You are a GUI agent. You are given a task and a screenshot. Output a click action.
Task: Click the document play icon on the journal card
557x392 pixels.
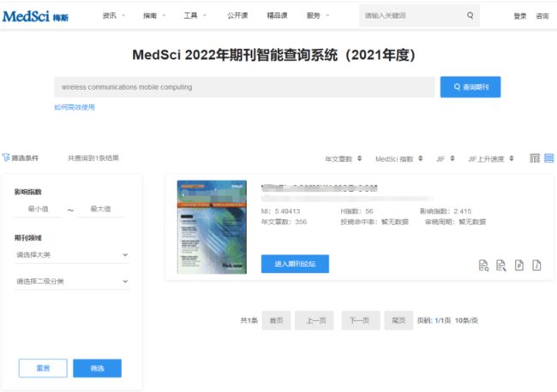519,265
